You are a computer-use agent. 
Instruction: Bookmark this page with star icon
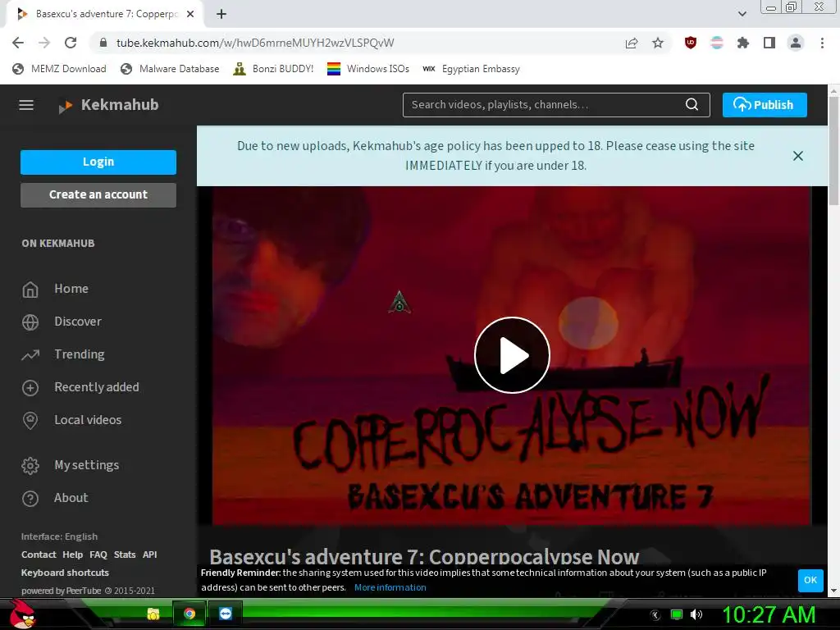pyautogui.click(x=658, y=43)
